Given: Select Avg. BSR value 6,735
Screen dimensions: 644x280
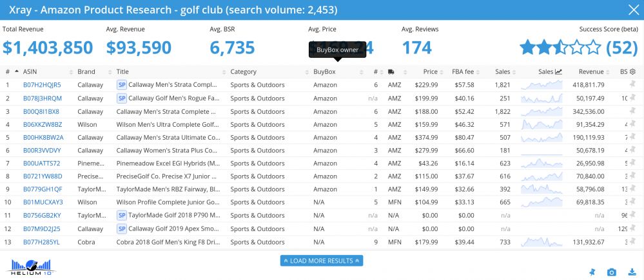Looking at the screenshot, I should click(x=232, y=48).
